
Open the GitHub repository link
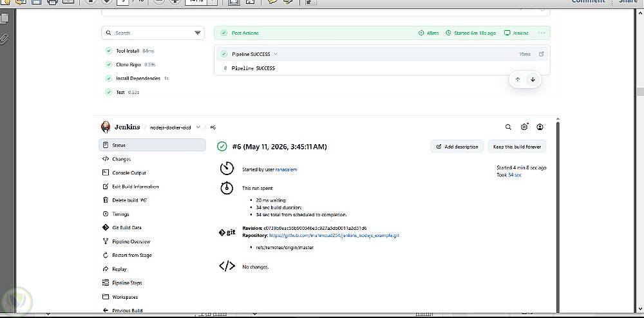click(x=334, y=236)
